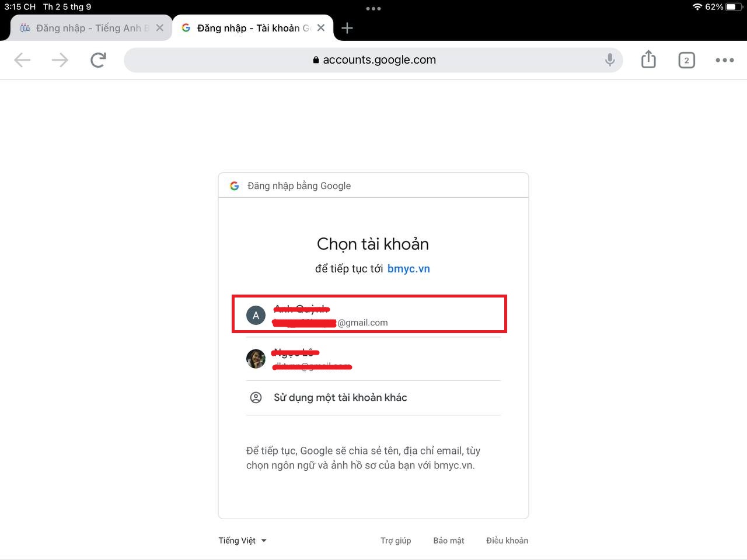Image resolution: width=747 pixels, height=560 pixels.
Task: Select Sử dụng một tài khoản khác
Action: pyautogui.click(x=373, y=398)
